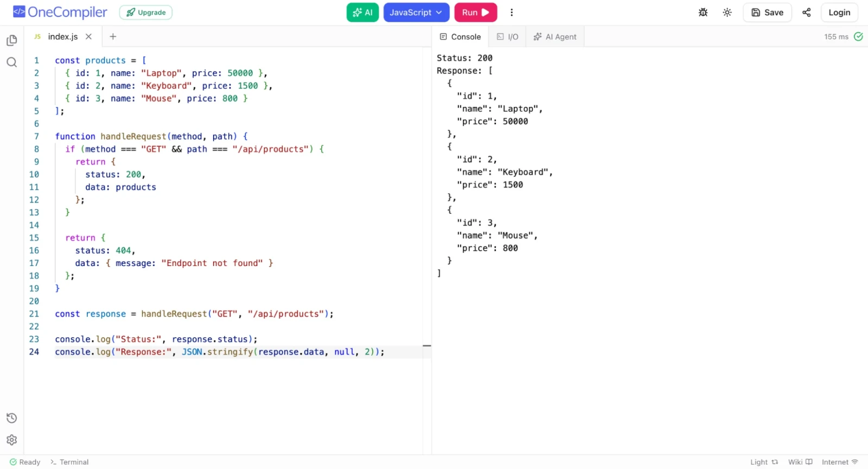
Task: Switch to the Console tab
Action: pyautogui.click(x=460, y=37)
